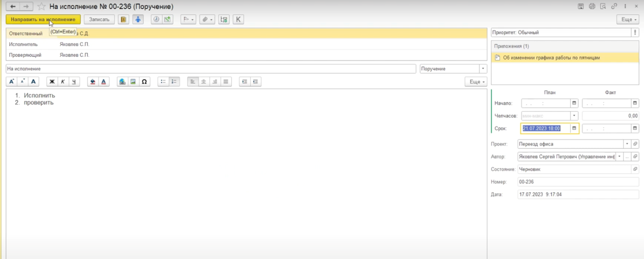Expand the Проект dropdown list
This screenshot has height=259, width=644.
pos(627,144)
